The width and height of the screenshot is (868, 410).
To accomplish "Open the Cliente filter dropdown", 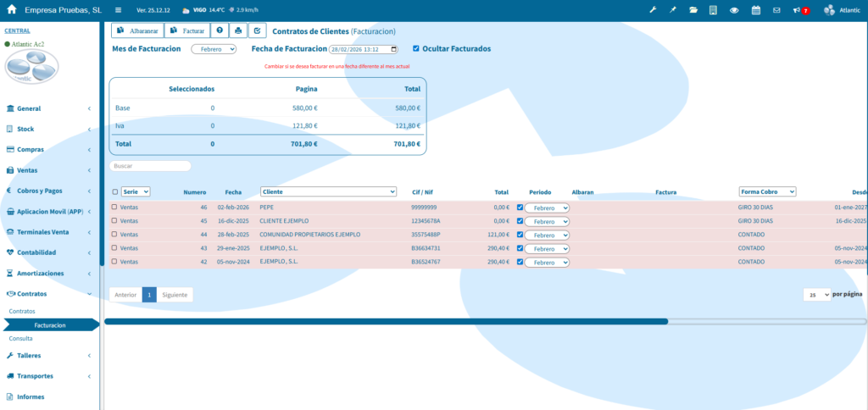I will [x=328, y=191].
